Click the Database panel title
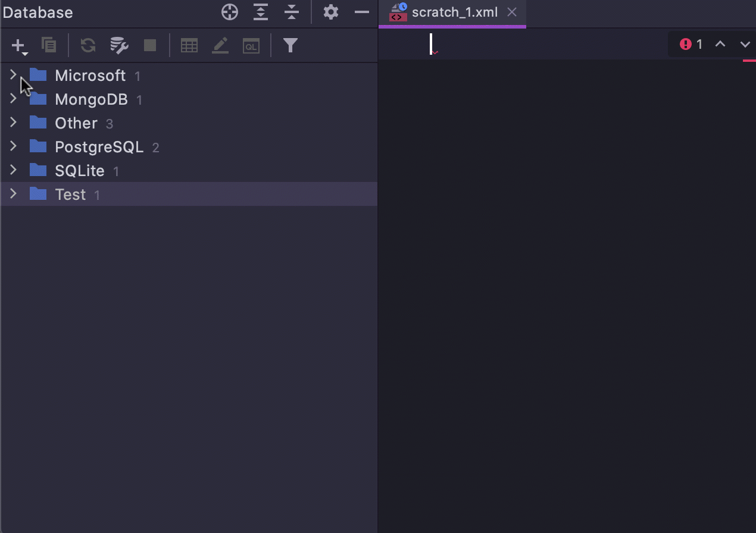756x533 pixels. coord(38,12)
